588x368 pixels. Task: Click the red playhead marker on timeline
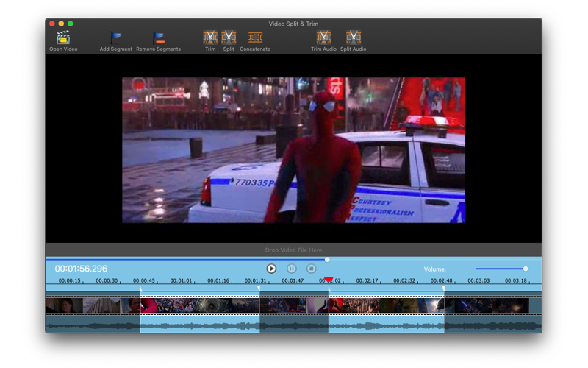(329, 280)
